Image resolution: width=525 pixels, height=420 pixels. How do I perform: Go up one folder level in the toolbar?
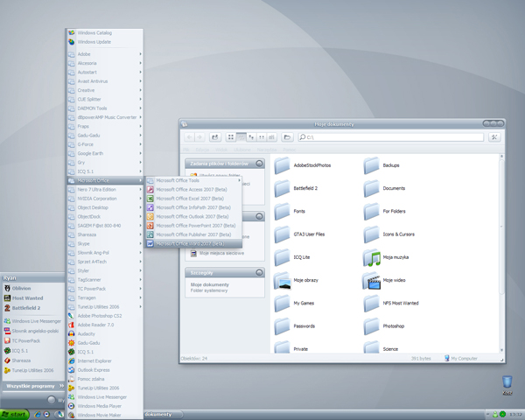[215, 137]
